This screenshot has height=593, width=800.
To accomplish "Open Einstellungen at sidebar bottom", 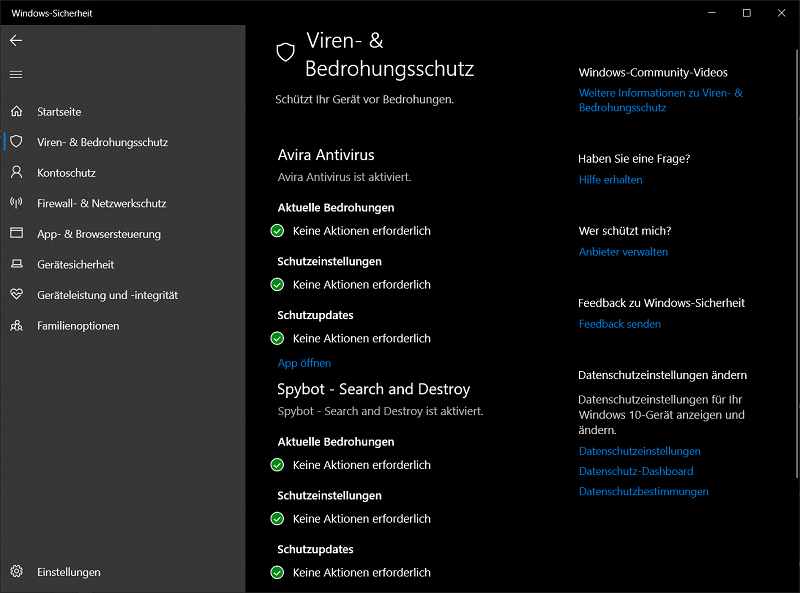I will pos(122,572).
